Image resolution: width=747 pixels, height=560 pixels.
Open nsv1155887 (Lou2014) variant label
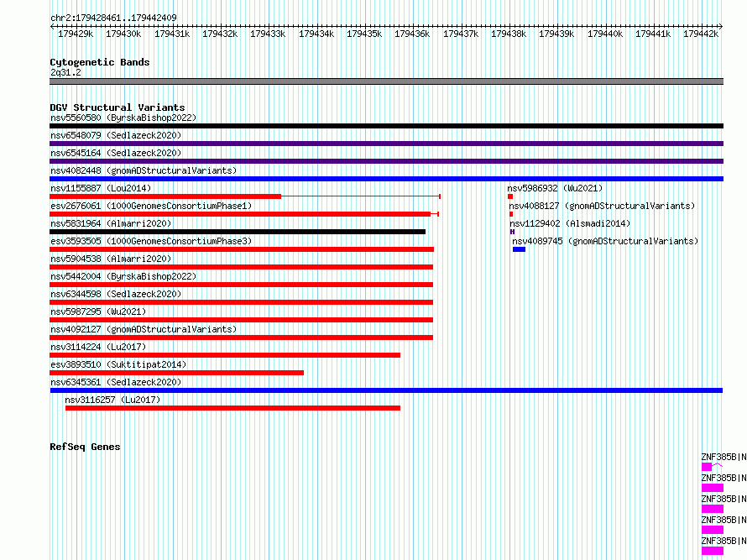click(101, 188)
